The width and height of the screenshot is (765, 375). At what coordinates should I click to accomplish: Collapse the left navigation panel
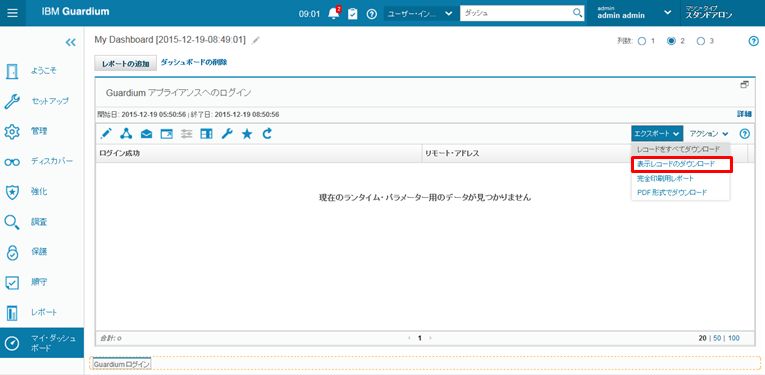[x=71, y=42]
